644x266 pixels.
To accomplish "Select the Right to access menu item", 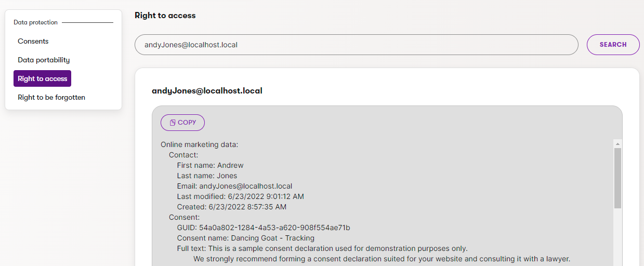I will coord(43,78).
